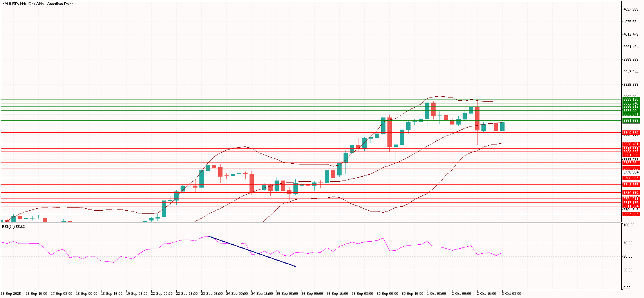Click the 16 Sep 2025 time label
Image resolution: width=644 pixels, height=298 pixels.
pos(11,294)
